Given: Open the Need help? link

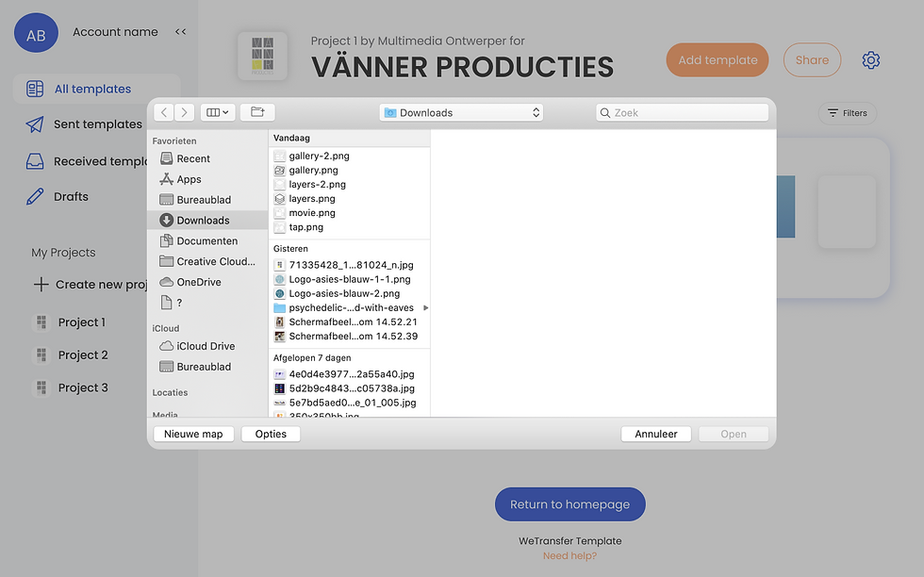Looking at the screenshot, I should click(569, 555).
